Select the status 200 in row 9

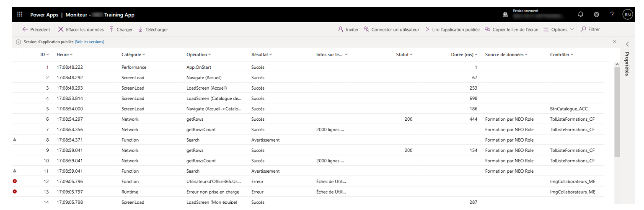pos(409,150)
